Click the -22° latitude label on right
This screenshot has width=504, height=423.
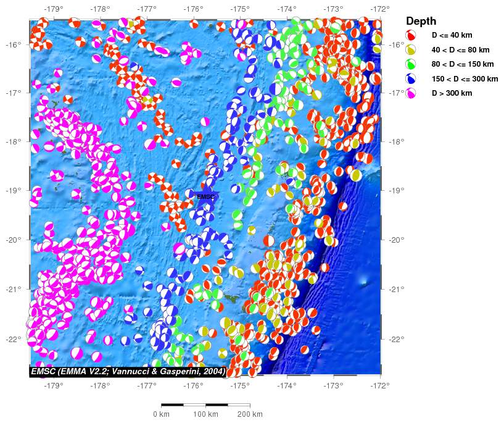(397, 339)
